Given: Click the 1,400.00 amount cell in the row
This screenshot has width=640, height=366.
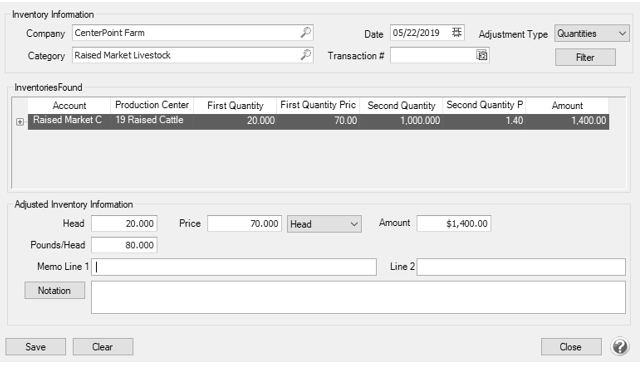Looking at the screenshot, I should (567, 121).
